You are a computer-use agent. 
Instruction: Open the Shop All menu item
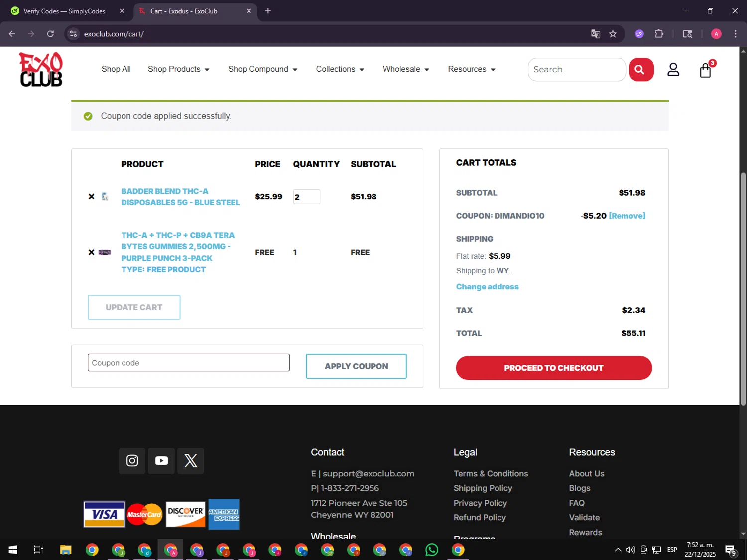[116, 69]
